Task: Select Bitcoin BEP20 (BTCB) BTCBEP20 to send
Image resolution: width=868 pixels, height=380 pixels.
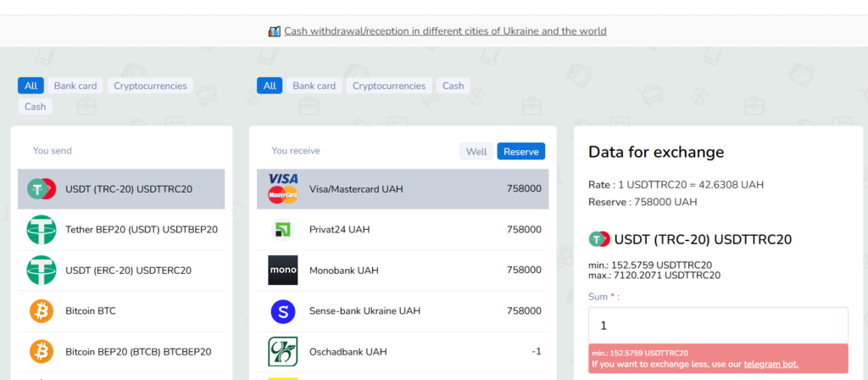Action: pos(121,352)
